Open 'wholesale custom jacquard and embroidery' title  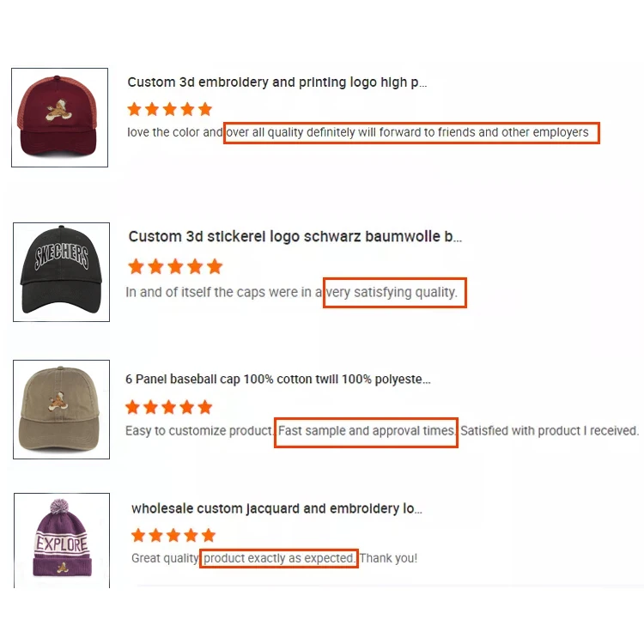[276, 508]
